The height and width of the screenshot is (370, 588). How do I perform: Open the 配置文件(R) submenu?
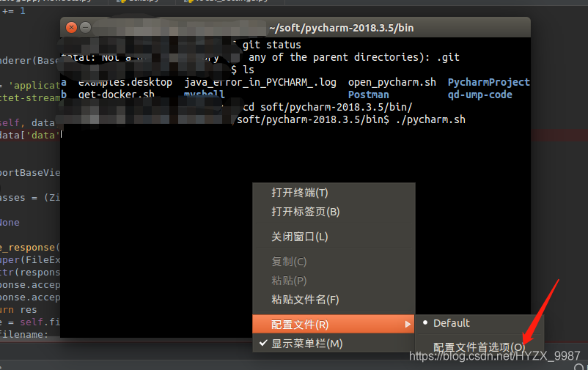[x=334, y=325]
